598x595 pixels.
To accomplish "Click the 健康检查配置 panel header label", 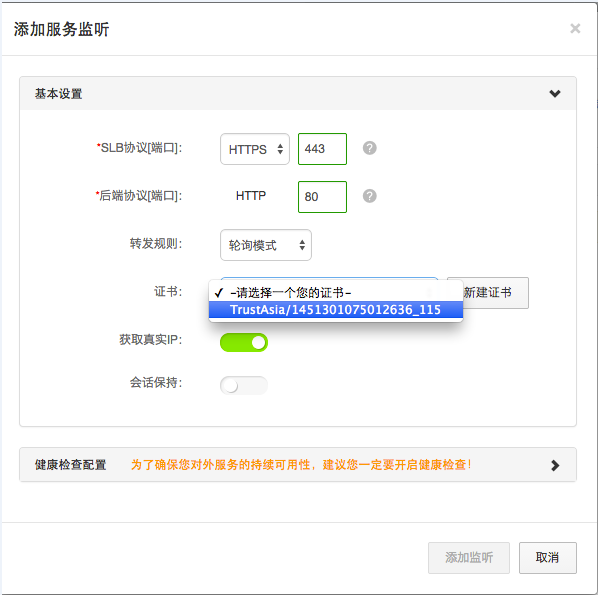I will coord(71,465).
